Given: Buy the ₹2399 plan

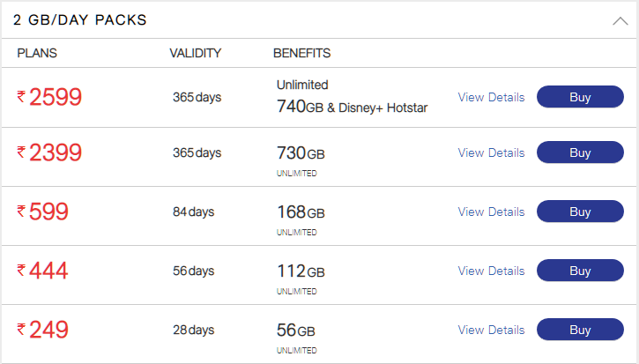Looking at the screenshot, I should click(580, 152).
